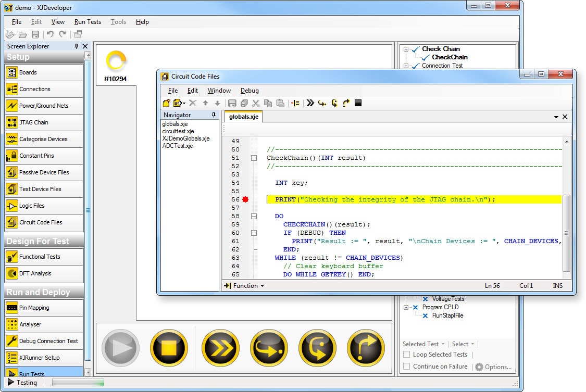Image resolution: width=586 pixels, height=392 pixels.
Task: Open Analyser screen
Action: [44, 324]
